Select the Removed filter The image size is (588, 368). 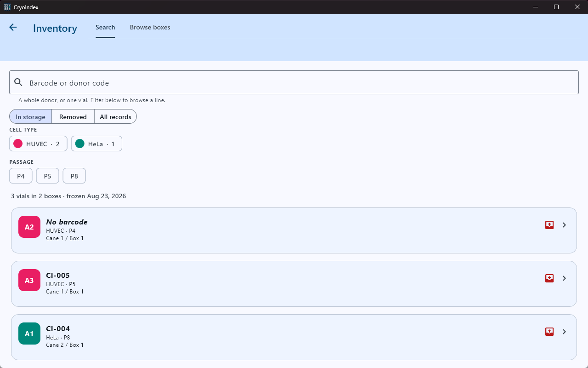pos(73,117)
